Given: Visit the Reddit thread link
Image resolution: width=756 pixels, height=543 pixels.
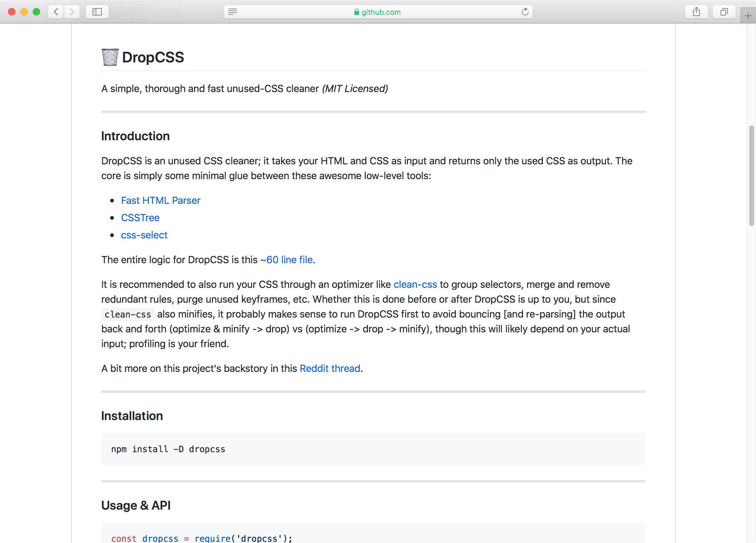Looking at the screenshot, I should pos(330,368).
